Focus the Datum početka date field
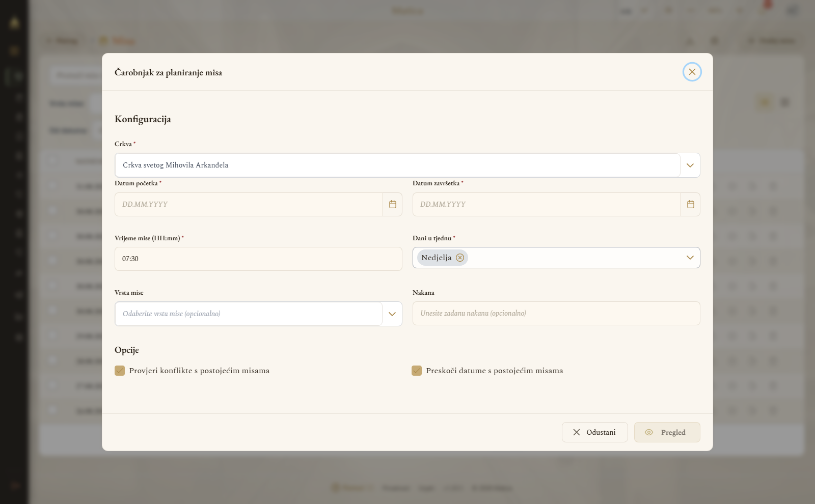The height and width of the screenshot is (504, 815). [249, 204]
